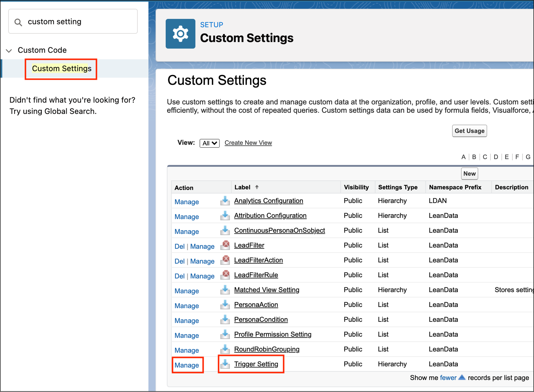Click blue triangle for fewer records
534x392 pixels.
click(x=461, y=377)
